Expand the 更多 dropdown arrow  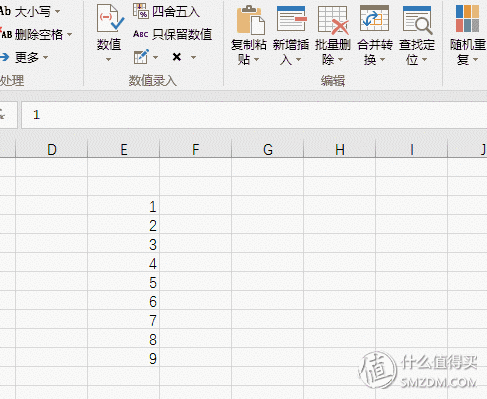coord(45,58)
